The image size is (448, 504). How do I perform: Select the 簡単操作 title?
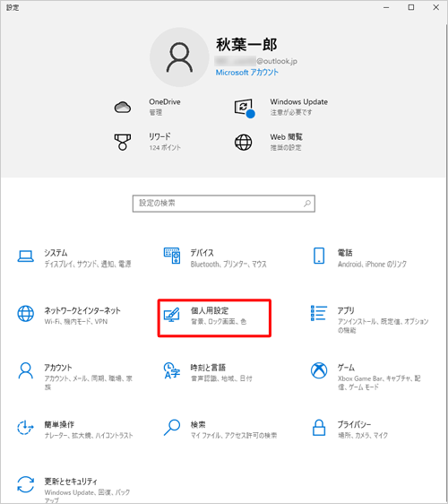pos(59,424)
